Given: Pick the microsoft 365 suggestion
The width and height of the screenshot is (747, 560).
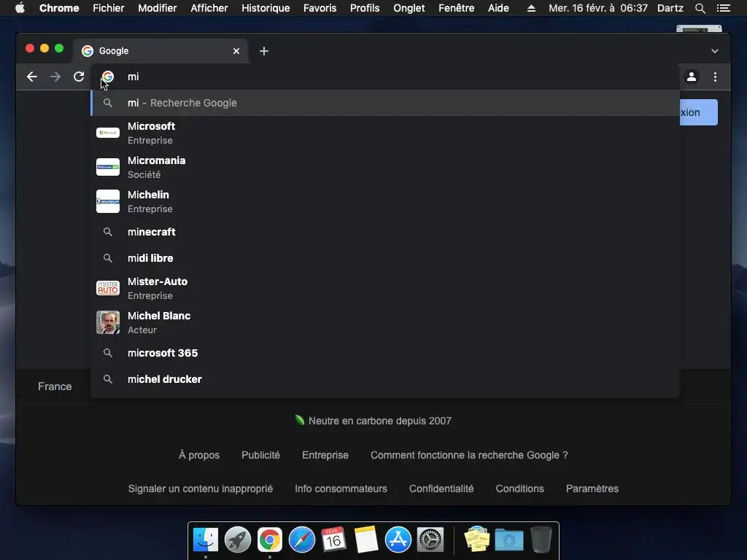Looking at the screenshot, I should [385, 353].
